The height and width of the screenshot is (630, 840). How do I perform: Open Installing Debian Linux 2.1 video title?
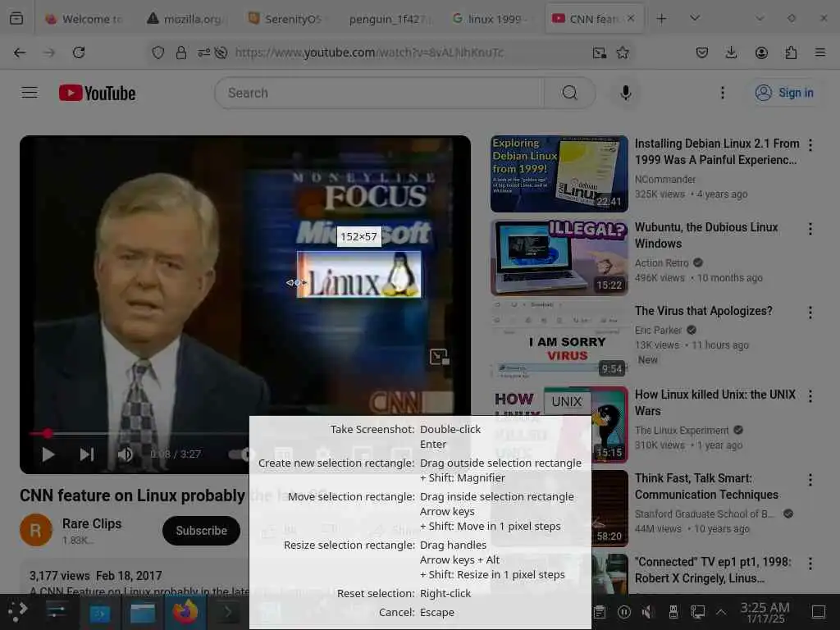[717, 152]
